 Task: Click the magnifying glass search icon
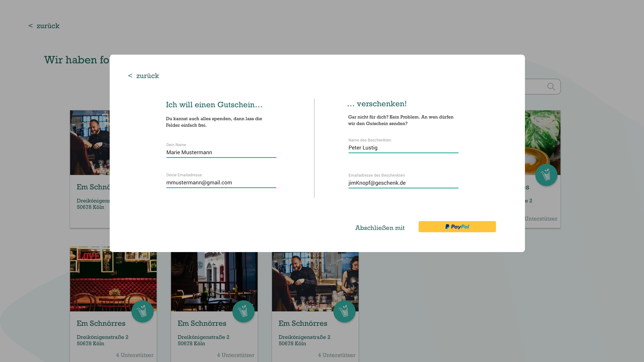(x=551, y=87)
